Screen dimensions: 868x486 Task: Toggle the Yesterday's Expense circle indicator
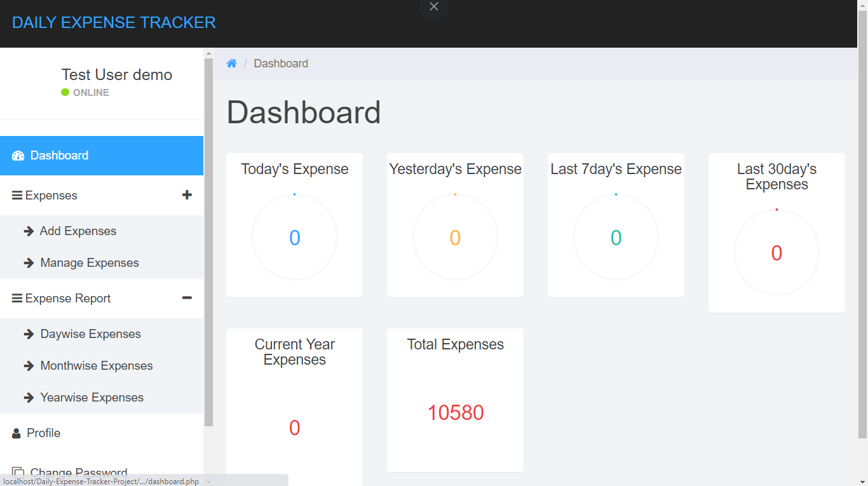(x=455, y=236)
